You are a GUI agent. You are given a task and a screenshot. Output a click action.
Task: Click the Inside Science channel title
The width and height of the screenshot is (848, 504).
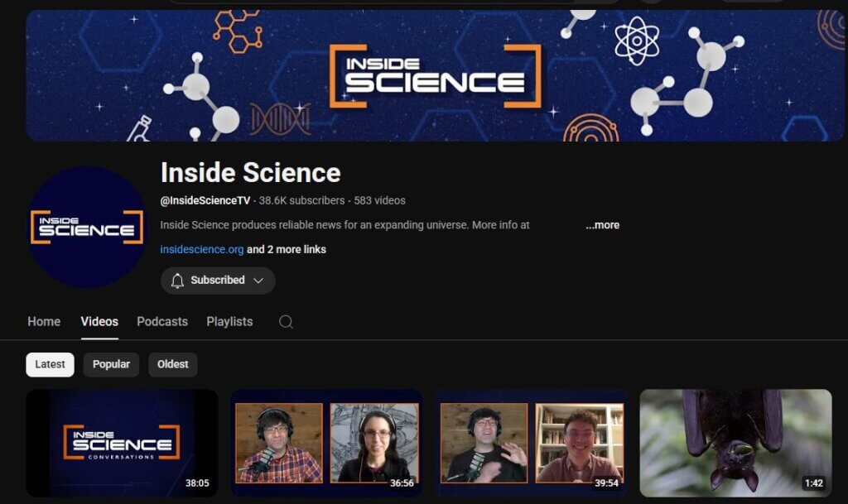click(x=250, y=173)
